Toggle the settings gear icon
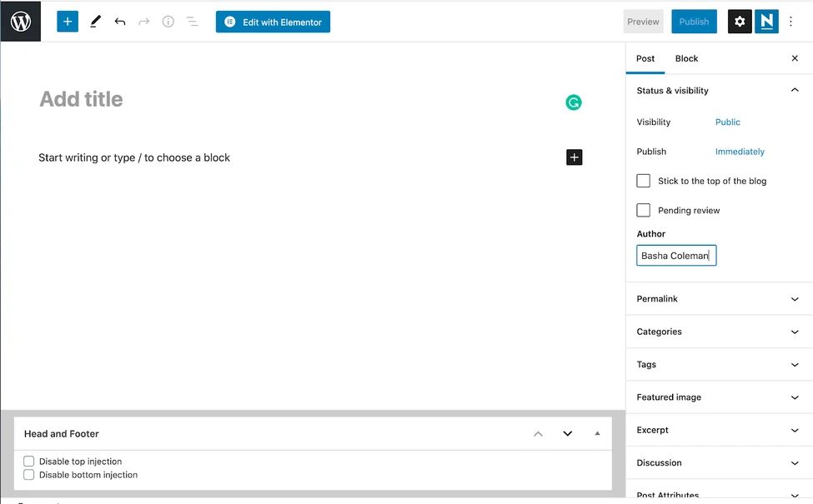This screenshot has width=813, height=504. click(x=740, y=22)
